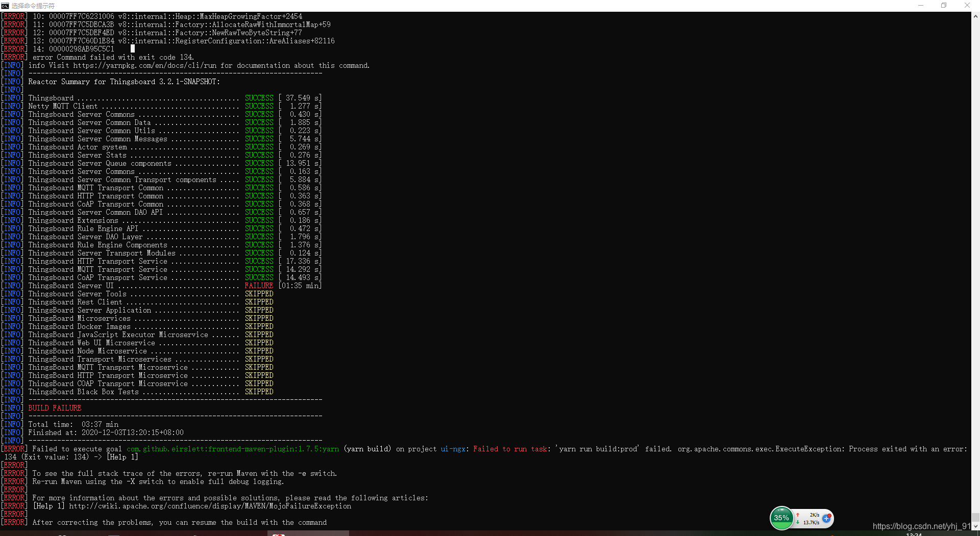This screenshot has width=980, height=536.
Task: Click "Re-run Maven using the -X switch" line
Action: 158,481
